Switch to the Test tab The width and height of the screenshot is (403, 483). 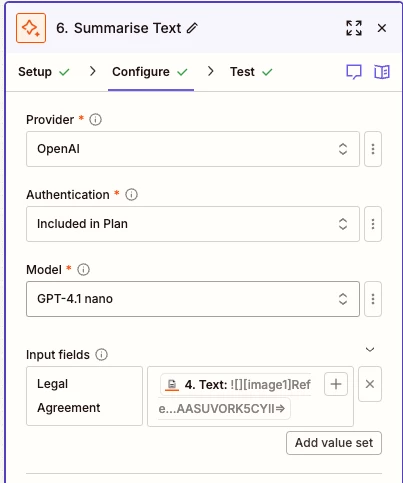tap(251, 72)
